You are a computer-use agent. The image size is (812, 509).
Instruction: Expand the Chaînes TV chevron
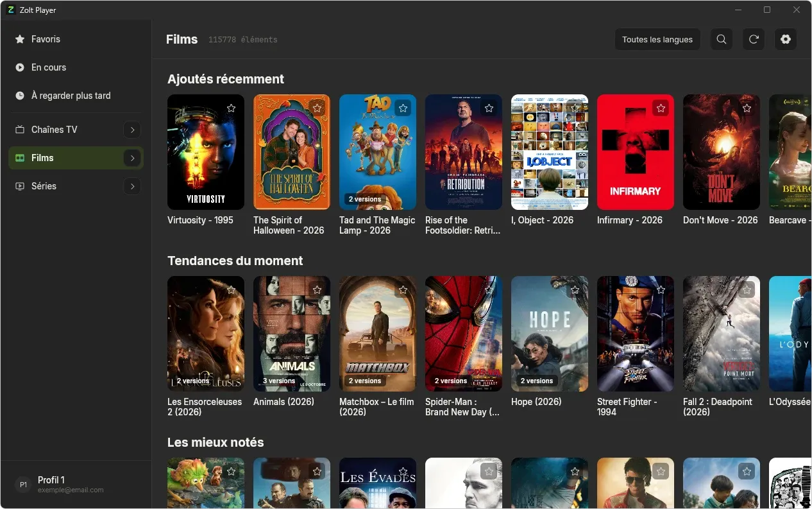(x=132, y=130)
